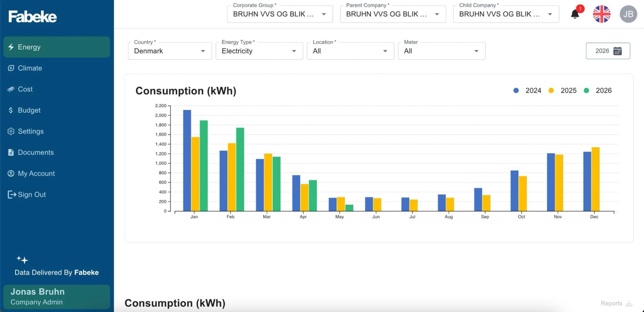The width and height of the screenshot is (644, 312).
Task: Click the Reports download icon
Action: tap(629, 303)
